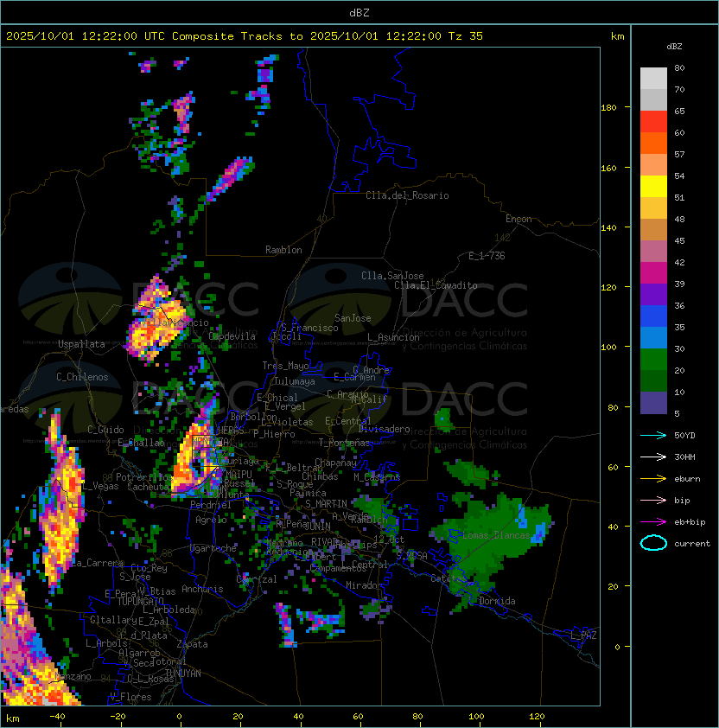
Task: Click the Clla.SanJose map label
Action: [x=392, y=276]
